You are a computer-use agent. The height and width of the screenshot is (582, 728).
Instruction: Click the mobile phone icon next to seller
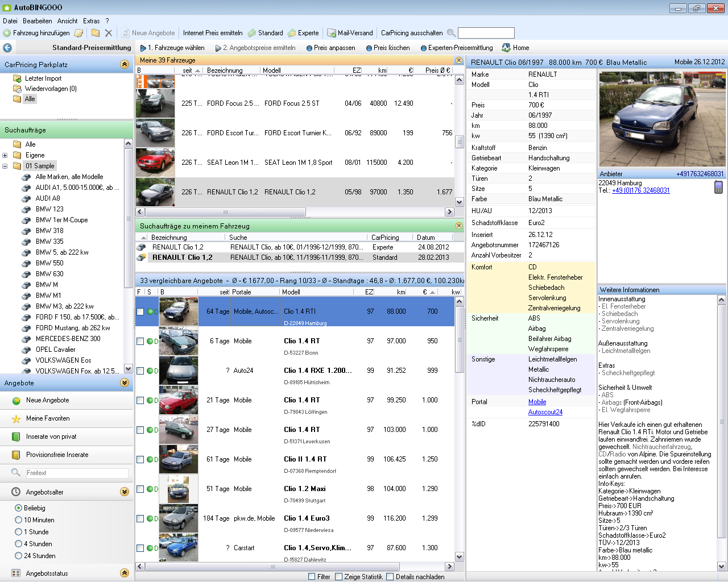click(x=719, y=187)
